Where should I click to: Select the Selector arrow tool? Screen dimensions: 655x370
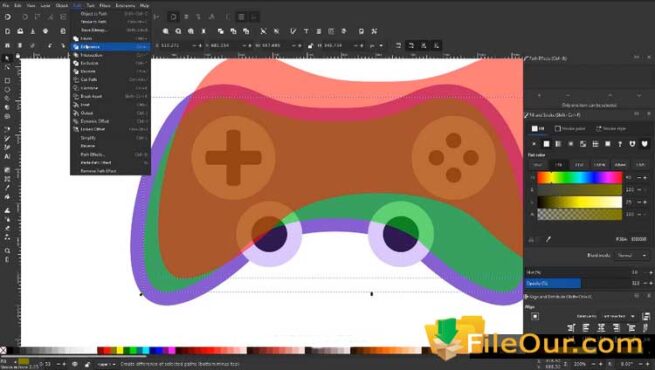[7, 58]
